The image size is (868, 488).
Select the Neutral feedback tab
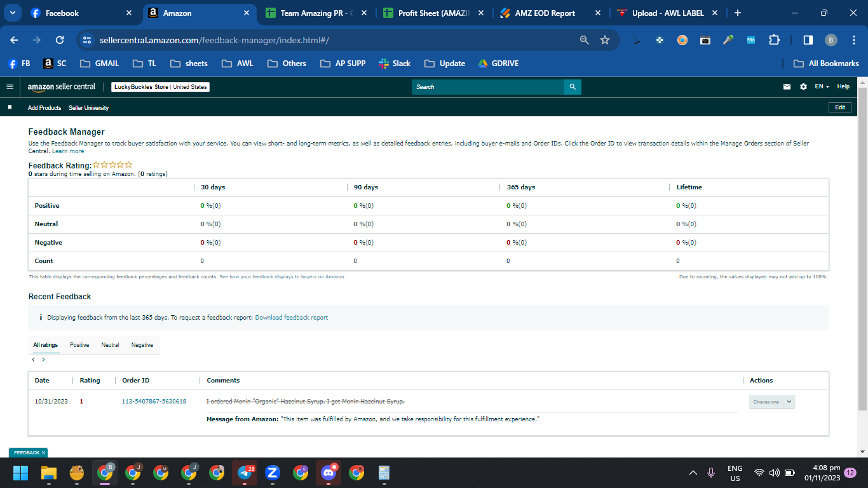(x=110, y=345)
